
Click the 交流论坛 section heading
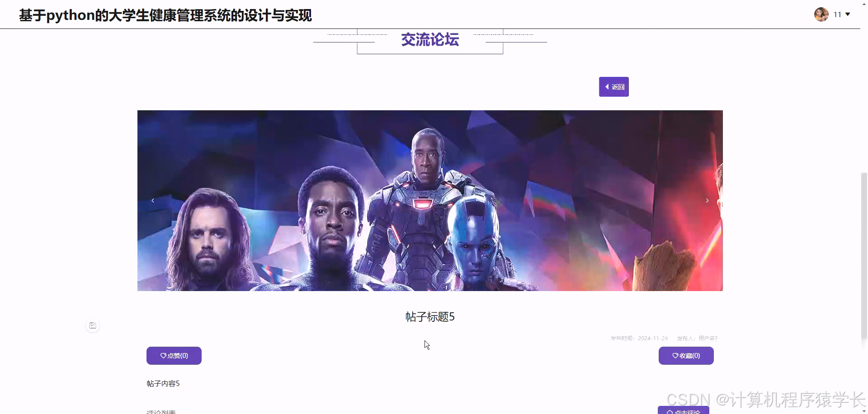(x=430, y=40)
